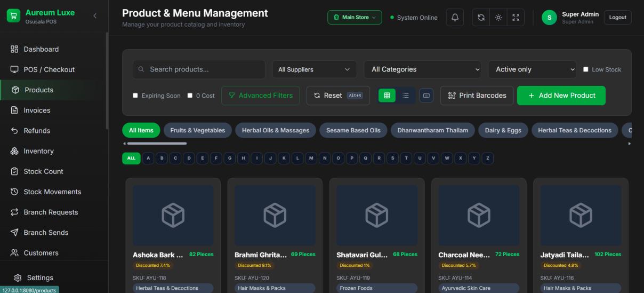
Task: Filter products by ALL letters
Action: 131,158
